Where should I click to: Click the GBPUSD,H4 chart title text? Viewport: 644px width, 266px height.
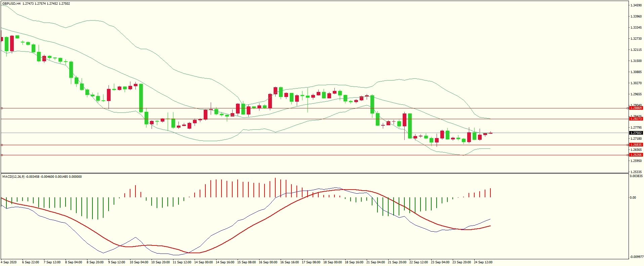coord(11,4)
